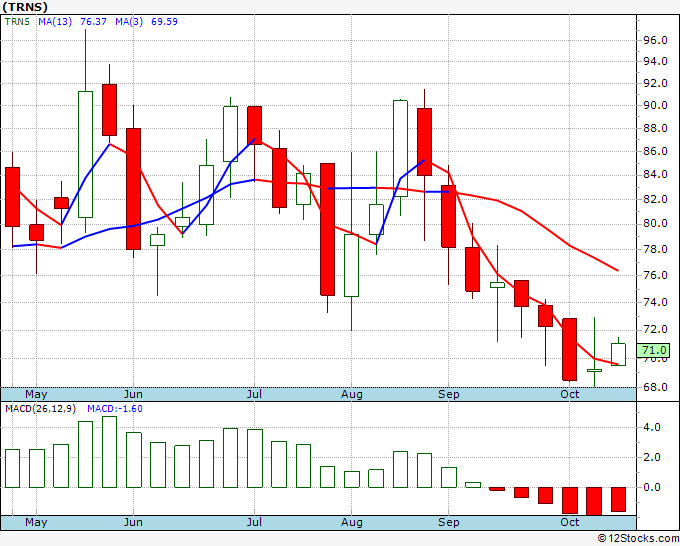Click the 4.0 MACD axis label

(652, 428)
